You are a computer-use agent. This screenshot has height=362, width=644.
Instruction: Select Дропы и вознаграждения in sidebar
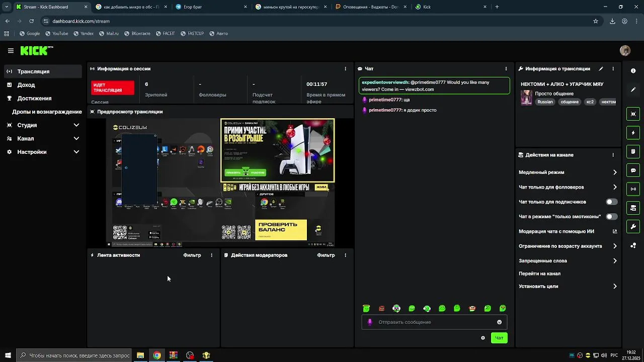[x=47, y=112]
